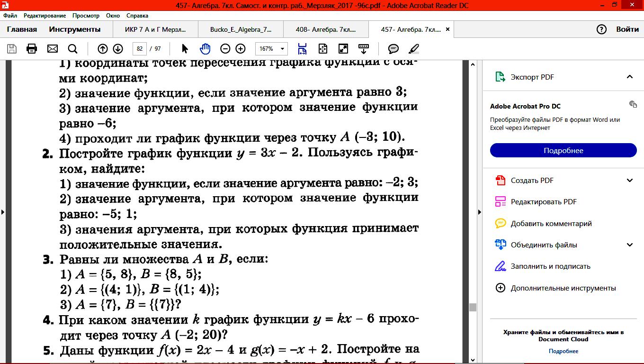The height and width of the screenshot is (364, 644).
Task: Click the Create PDF red icon
Action: click(x=500, y=180)
